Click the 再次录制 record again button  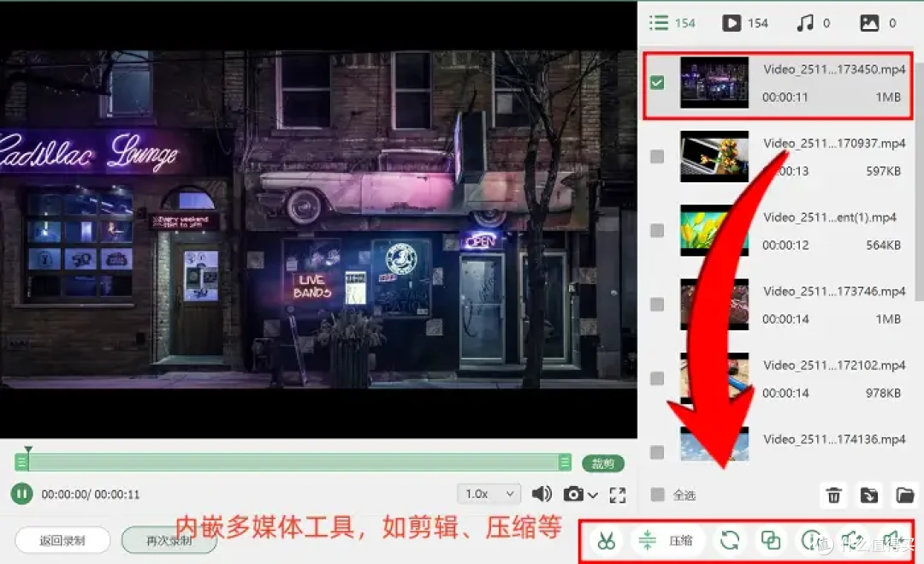pos(169,540)
